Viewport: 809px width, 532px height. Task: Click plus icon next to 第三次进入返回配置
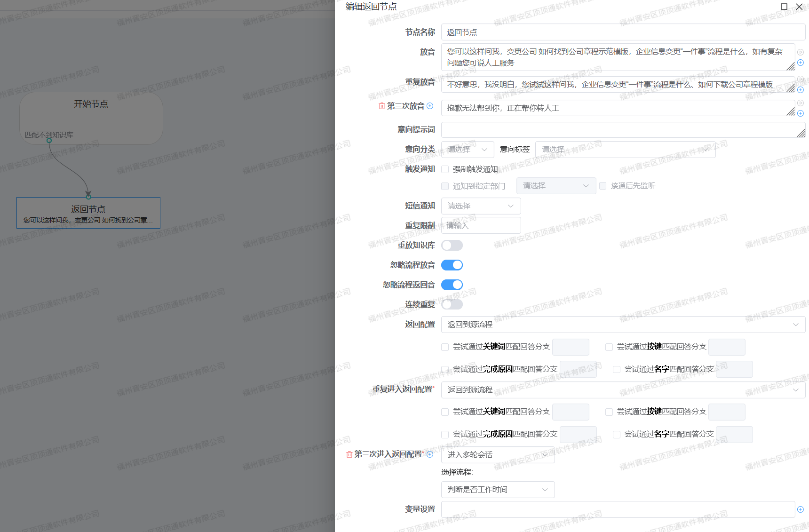(x=430, y=454)
